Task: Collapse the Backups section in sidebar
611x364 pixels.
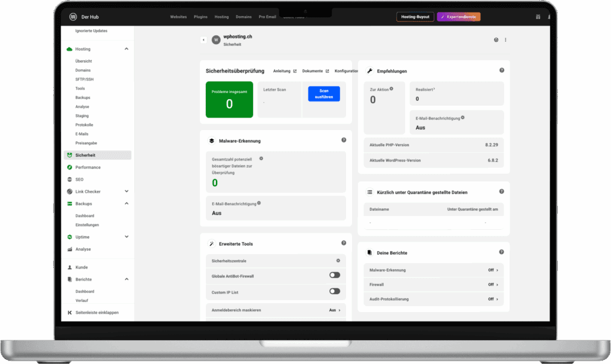Action: [128, 203]
